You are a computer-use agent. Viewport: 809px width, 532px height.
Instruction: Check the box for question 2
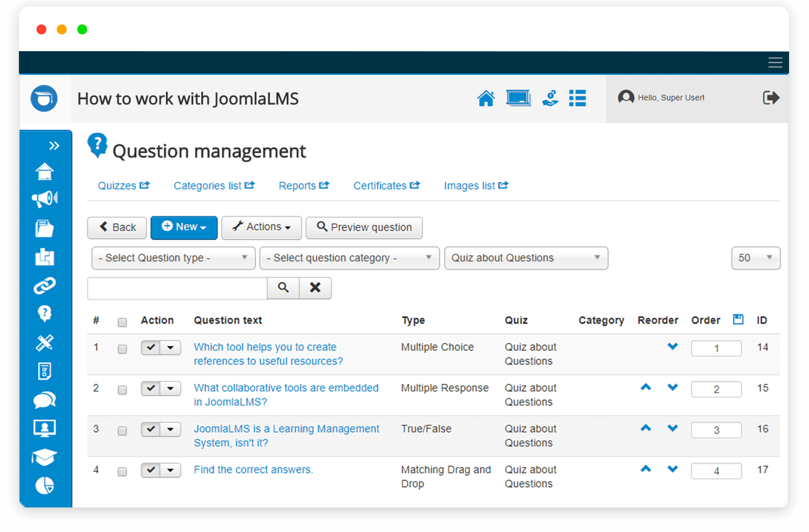pos(122,390)
